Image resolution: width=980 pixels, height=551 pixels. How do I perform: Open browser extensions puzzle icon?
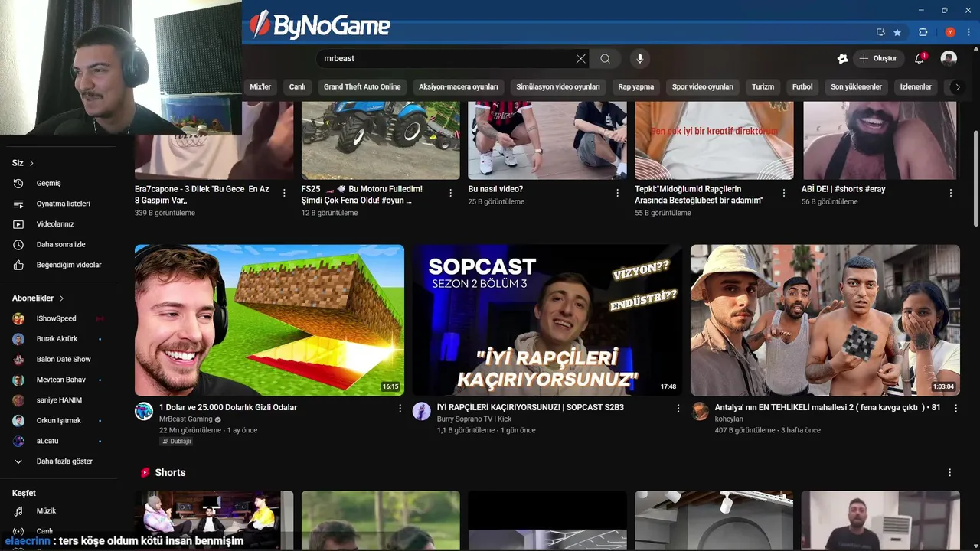923,32
